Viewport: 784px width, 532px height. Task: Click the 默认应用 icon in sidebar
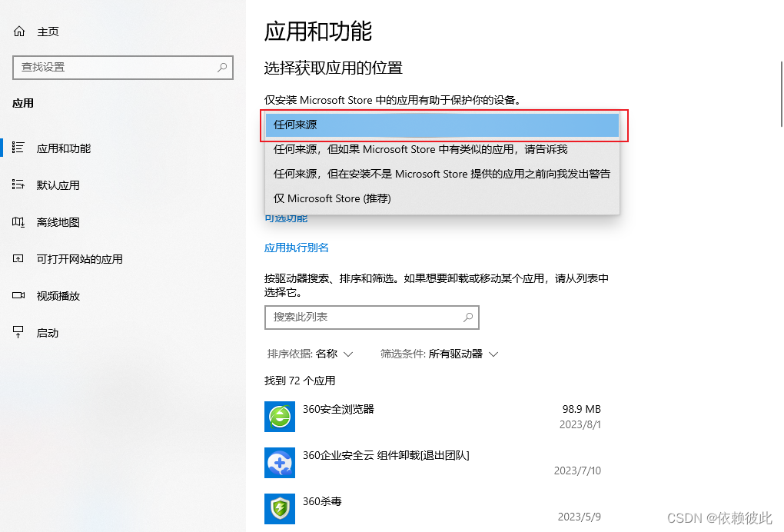(x=18, y=185)
